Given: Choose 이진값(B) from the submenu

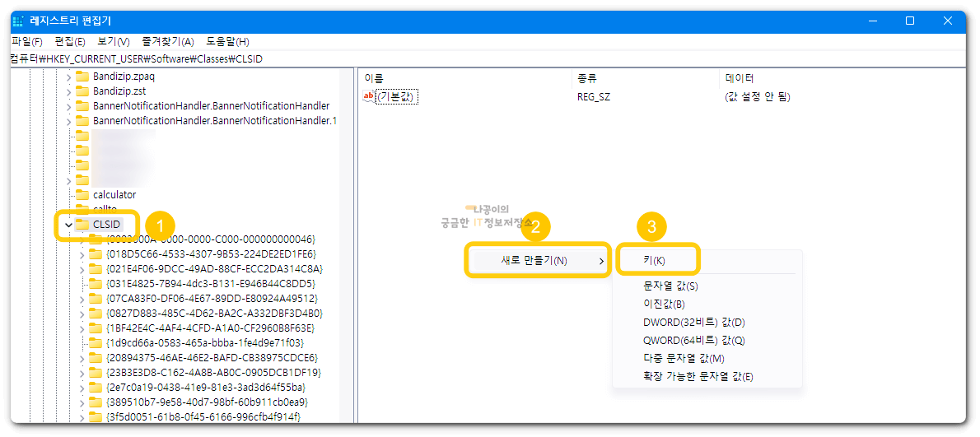Looking at the screenshot, I should tap(664, 305).
